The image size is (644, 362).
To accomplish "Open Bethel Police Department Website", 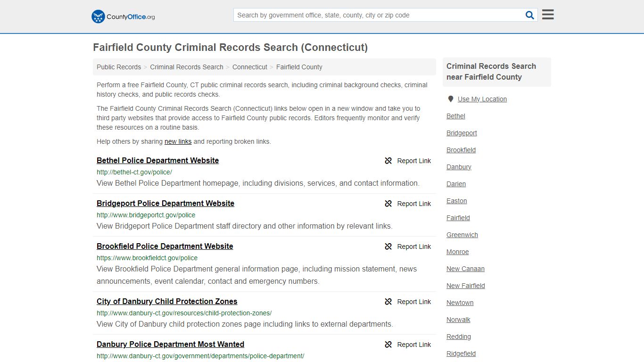I will point(157,160).
